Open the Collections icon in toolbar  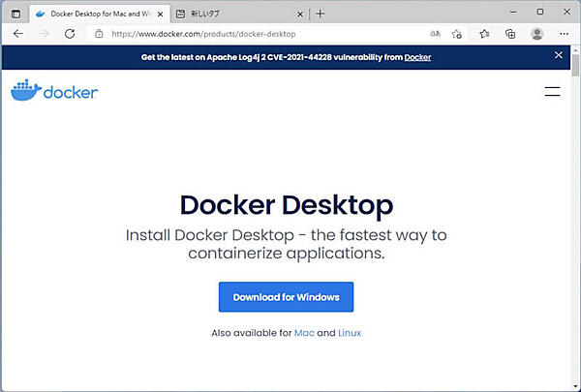pyautogui.click(x=510, y=33)
